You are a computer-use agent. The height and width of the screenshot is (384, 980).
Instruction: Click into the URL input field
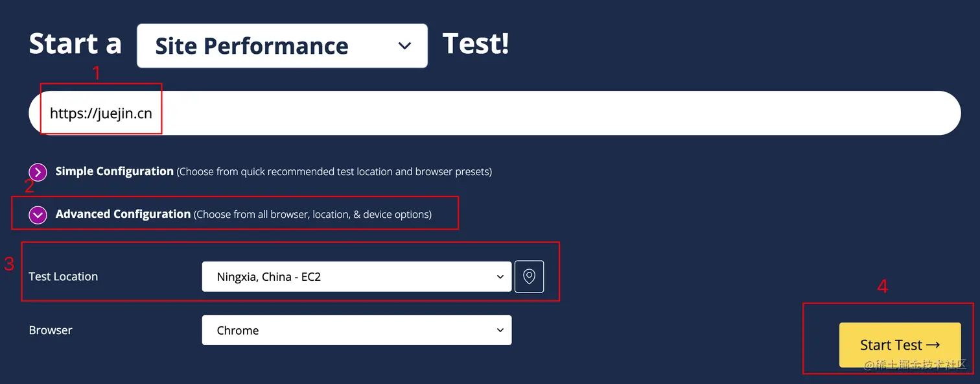(495, 113)
